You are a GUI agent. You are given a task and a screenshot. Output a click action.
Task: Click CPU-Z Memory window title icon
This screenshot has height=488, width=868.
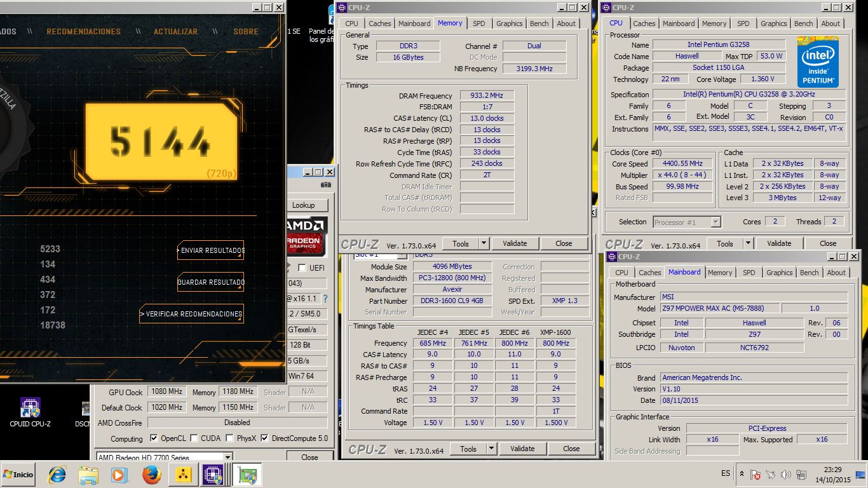coord(343,8)
